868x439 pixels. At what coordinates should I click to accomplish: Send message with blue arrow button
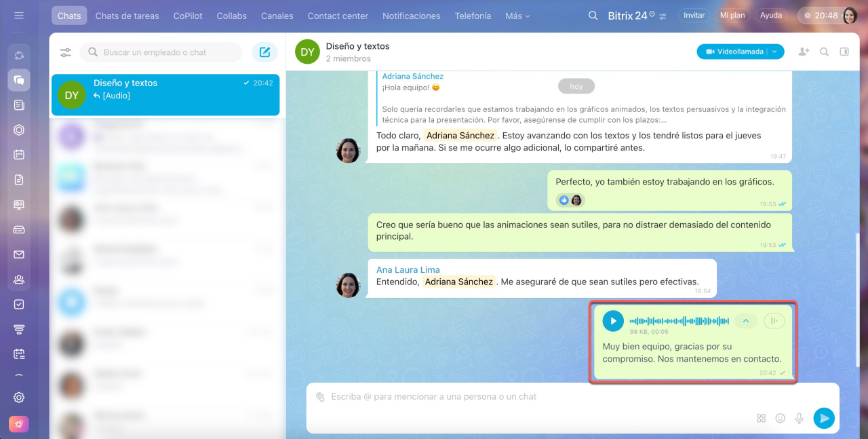[x=824, y=418]
